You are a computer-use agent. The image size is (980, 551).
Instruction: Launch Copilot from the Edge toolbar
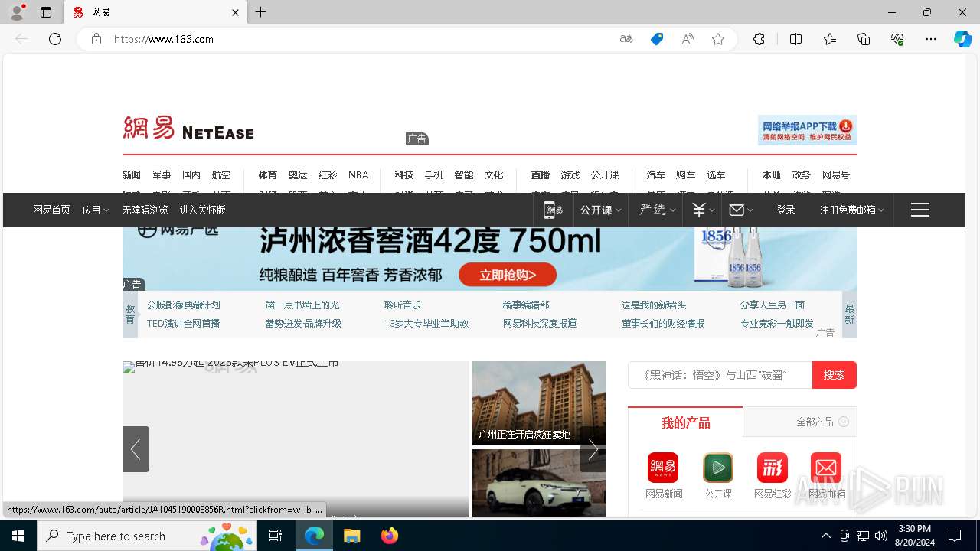(962, 39)
